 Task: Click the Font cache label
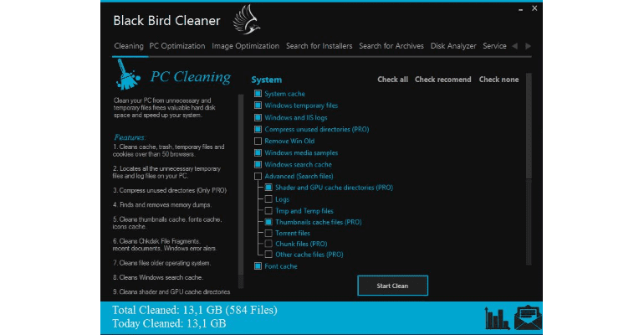(x=281, y=266)
